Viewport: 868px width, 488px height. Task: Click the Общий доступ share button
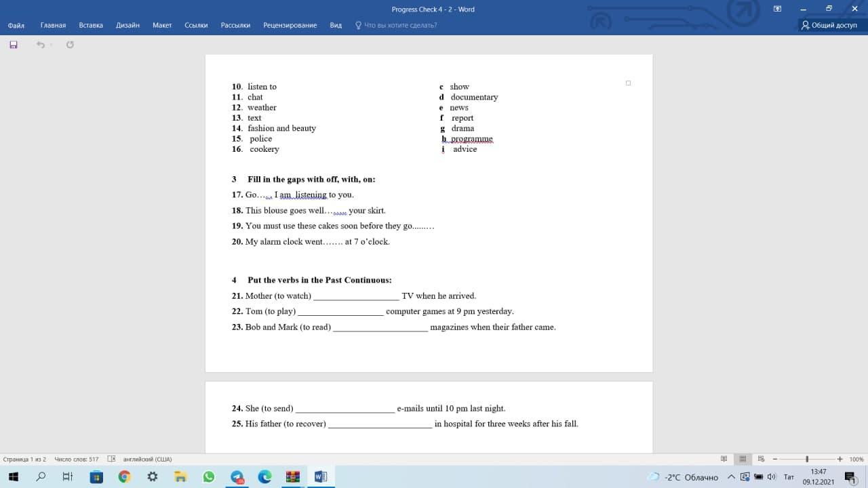(829, 25)
